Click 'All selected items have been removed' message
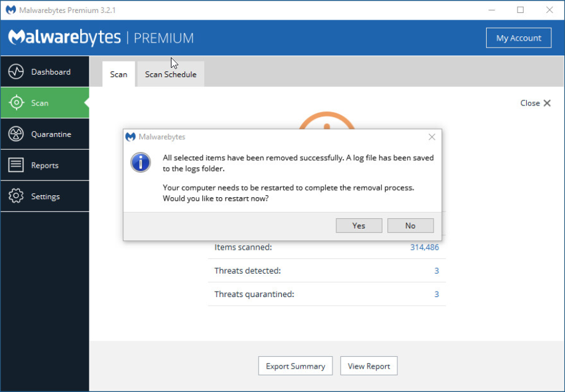This screenshot has width=565, height=392. (299, 163)
